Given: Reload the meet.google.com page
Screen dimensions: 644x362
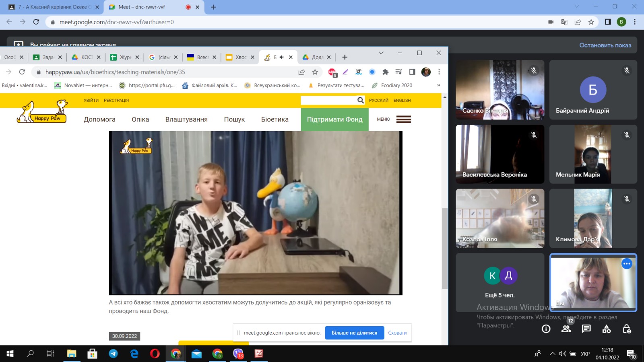Looking at the screenshot, I should click(x=36, y=22).
